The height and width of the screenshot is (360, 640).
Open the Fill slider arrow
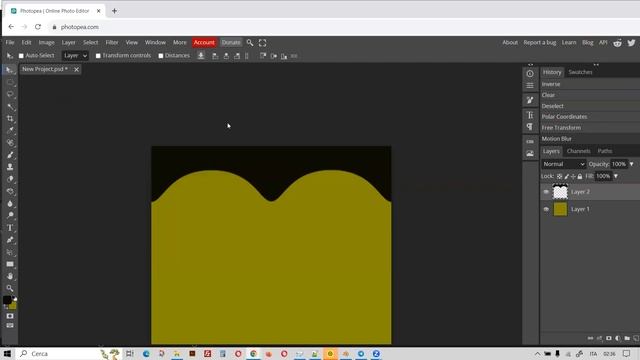click(616, 176)
